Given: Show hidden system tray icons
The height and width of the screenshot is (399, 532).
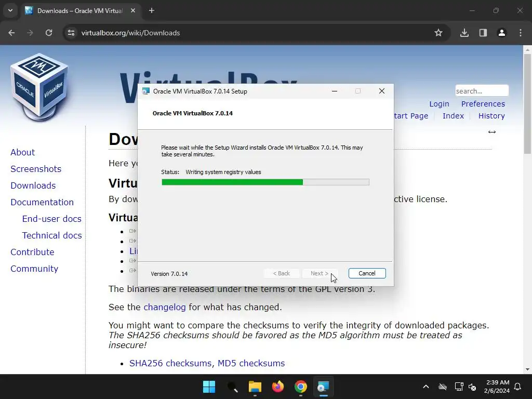Looking at the screenshot, I should point(426,387).
